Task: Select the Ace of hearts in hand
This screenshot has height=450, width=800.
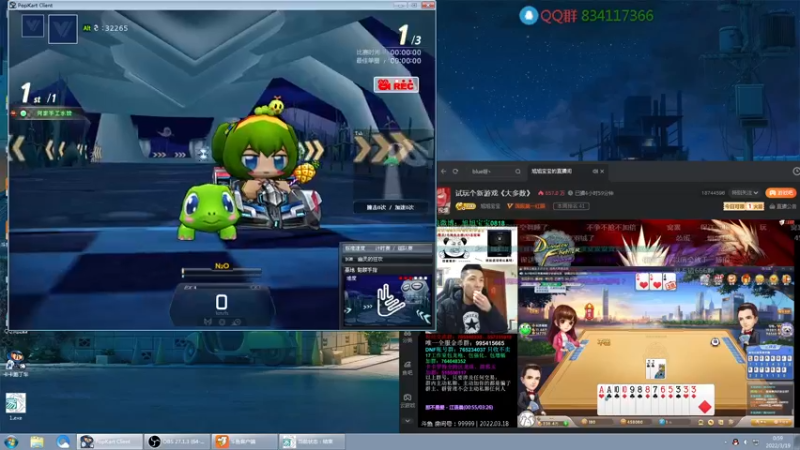Action: (602, 398)
